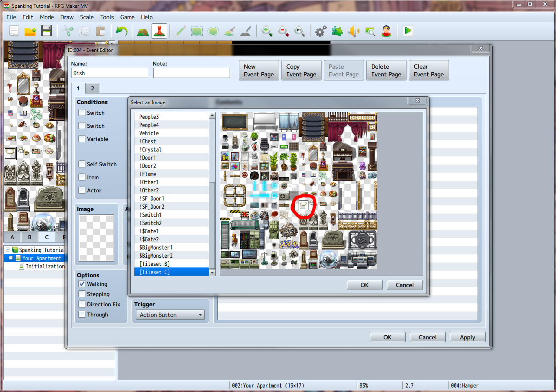The image size is (556, 392).
Task: Select the Ellipse drawing tool
Action: (213, 31)
